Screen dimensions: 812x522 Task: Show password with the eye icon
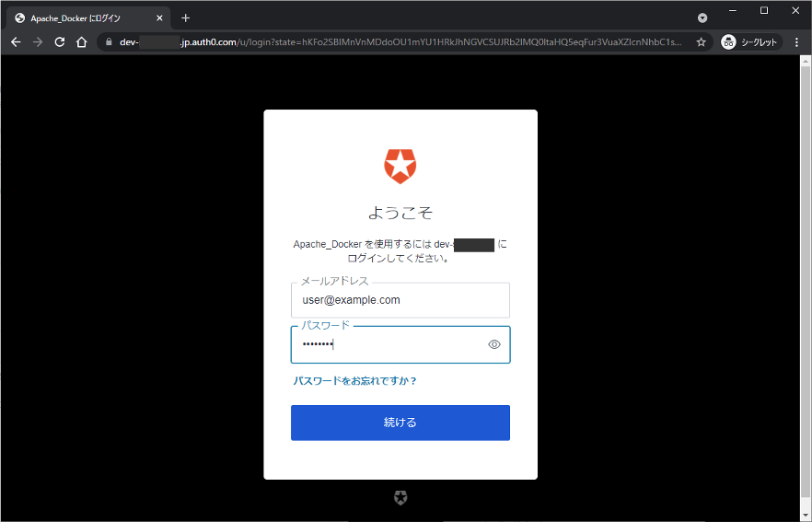(494, 344)
